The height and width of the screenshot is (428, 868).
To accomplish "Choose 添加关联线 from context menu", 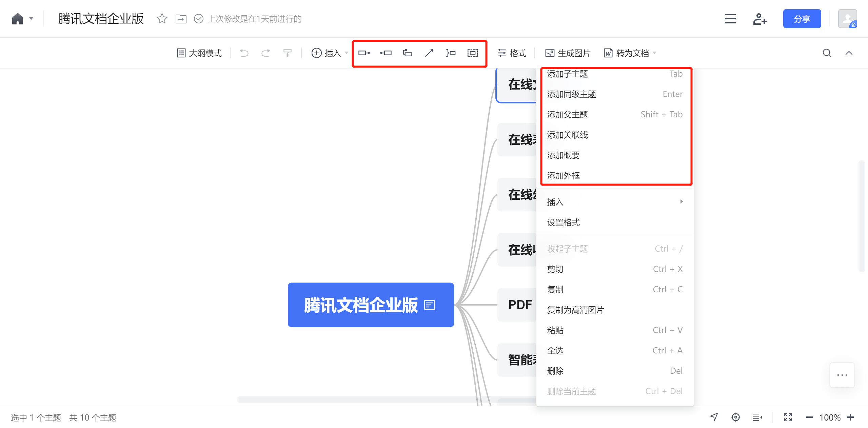I will pyautogui.click(x=568, y=135).
